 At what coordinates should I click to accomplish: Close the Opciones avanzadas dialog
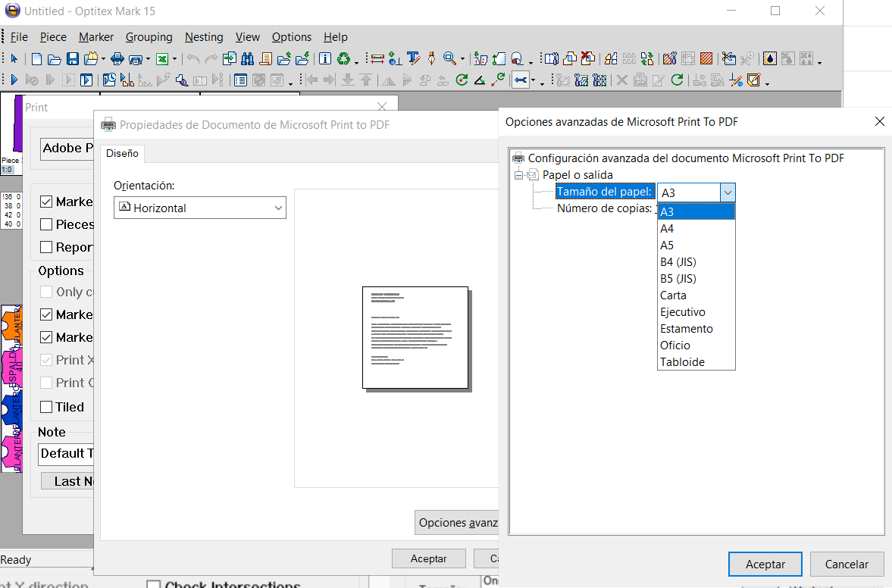tap(879, 122)
